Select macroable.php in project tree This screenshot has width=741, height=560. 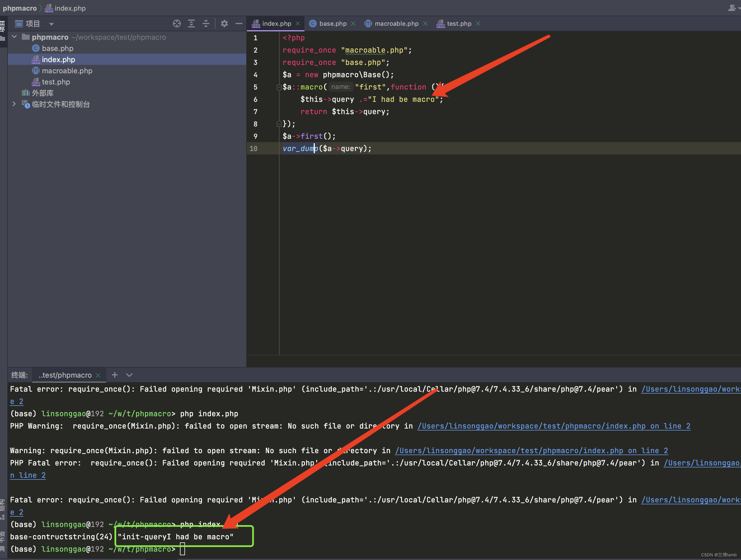[67, 71]
